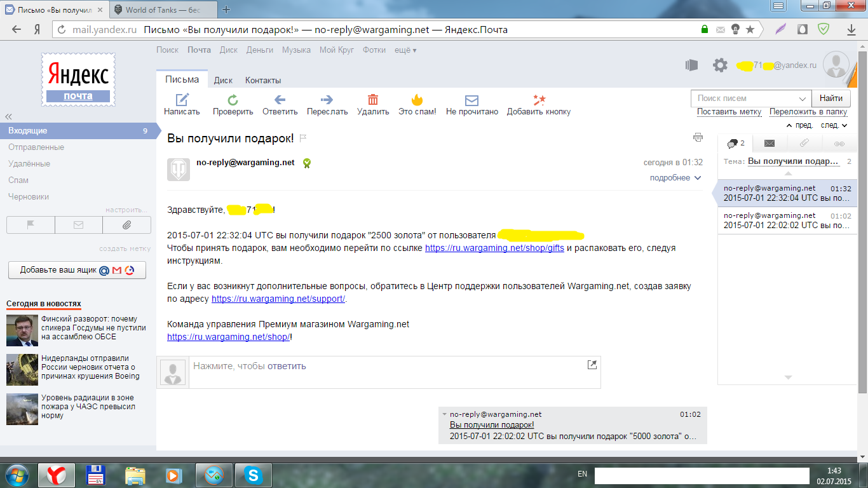Mark the letter as unread (Не прочитано)
This screenshot has height=488, width=868.
tap(471, 105)
